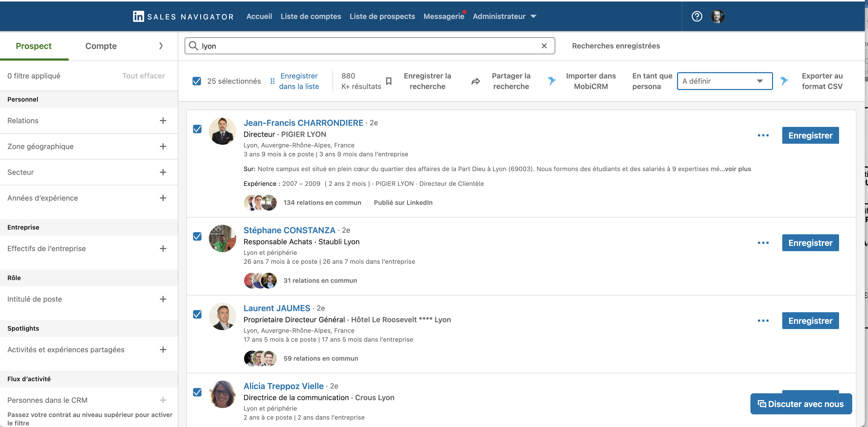Screen dimensions: 868x427
Task: Click the share search arrow icon
Action: click(476, 81)
